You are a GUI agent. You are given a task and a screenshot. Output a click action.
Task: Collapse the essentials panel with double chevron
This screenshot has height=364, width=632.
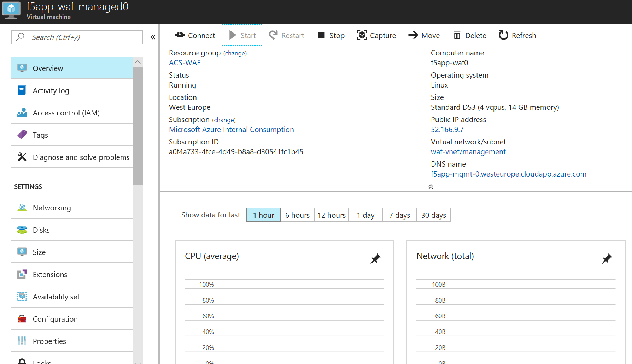[x=431, y=186]
